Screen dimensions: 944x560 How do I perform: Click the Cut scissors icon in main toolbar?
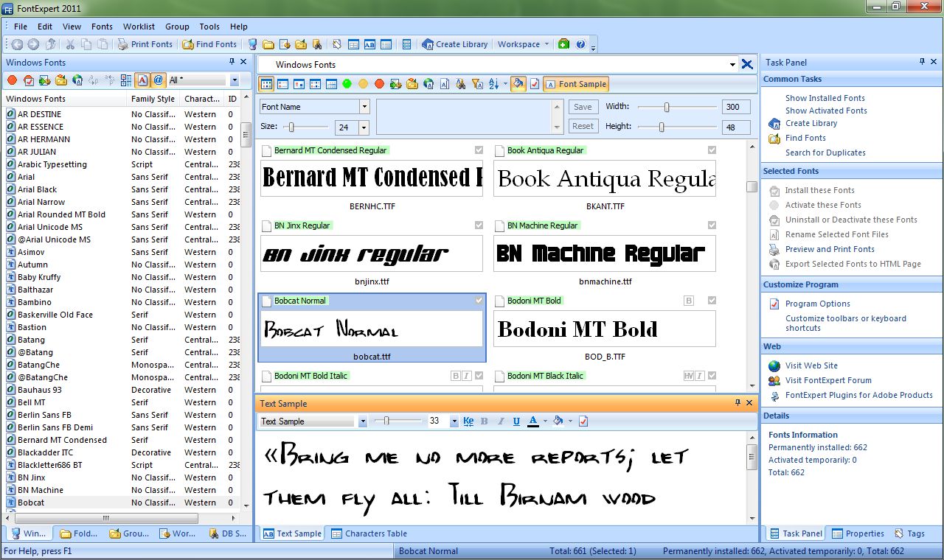click(71, 44)
